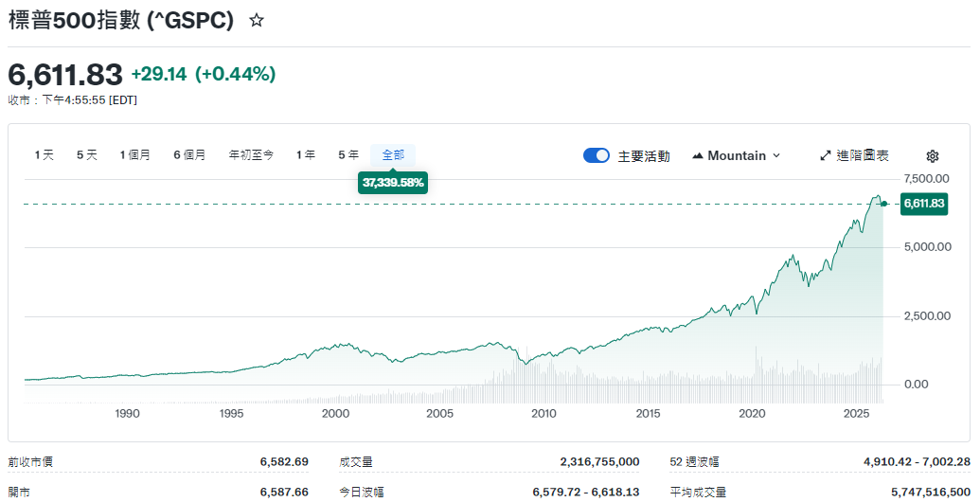
Task: Click the 4,910.42 - 7,002.28 range value
Action: (917, 462)
